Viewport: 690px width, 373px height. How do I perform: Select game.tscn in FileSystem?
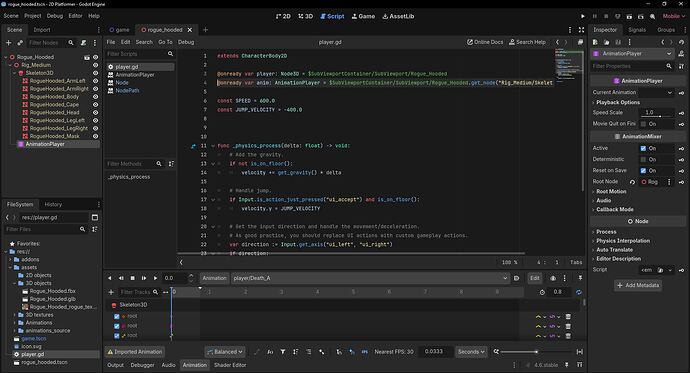coord(34,339)
